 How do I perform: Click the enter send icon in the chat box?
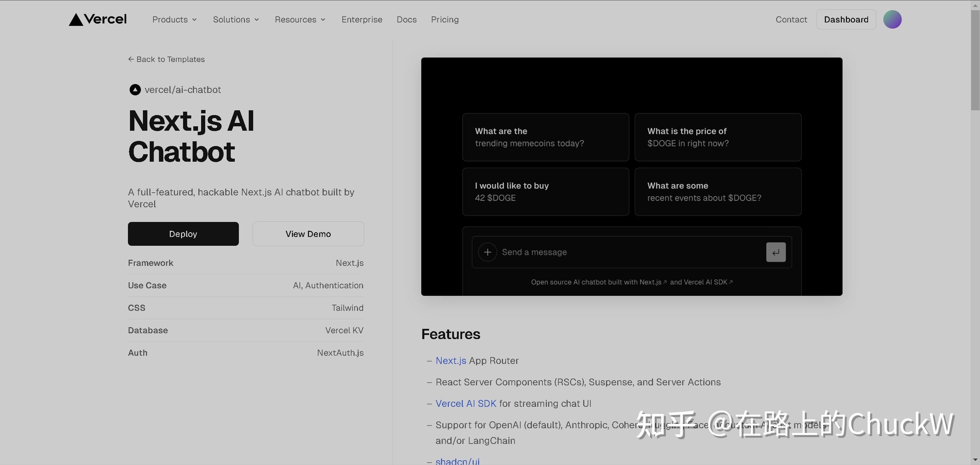click(x=776, y=252)
